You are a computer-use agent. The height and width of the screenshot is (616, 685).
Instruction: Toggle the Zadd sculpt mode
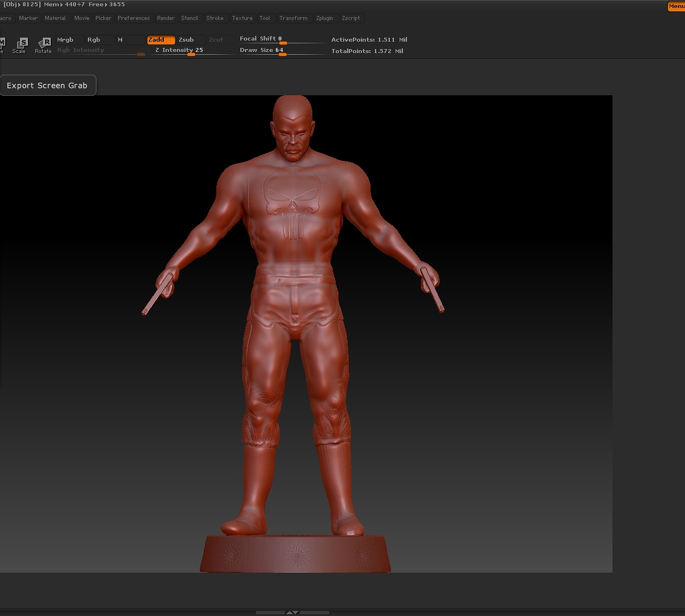(161, 40)
